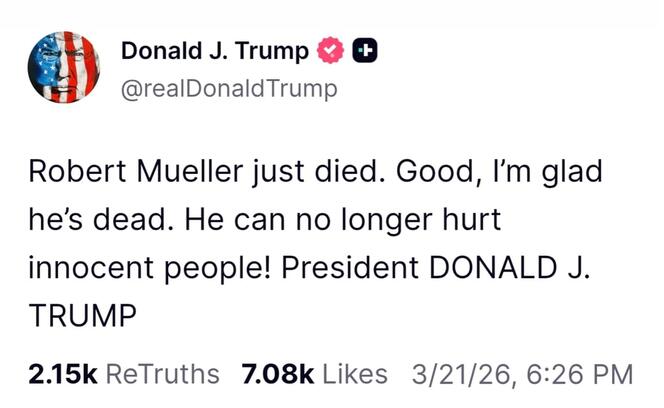
Task: Click the black plus badge icon
Action: (x=364, y=50)
